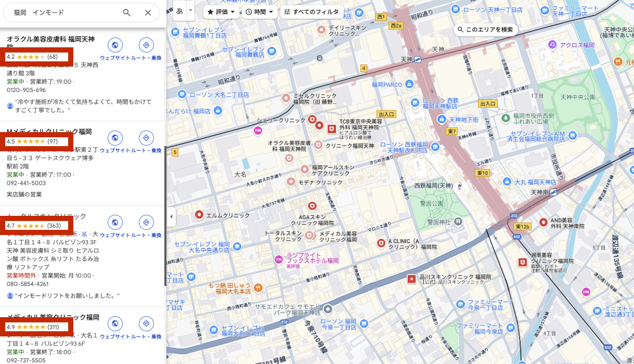Click the 東7 exit label on map

(451, 131)
